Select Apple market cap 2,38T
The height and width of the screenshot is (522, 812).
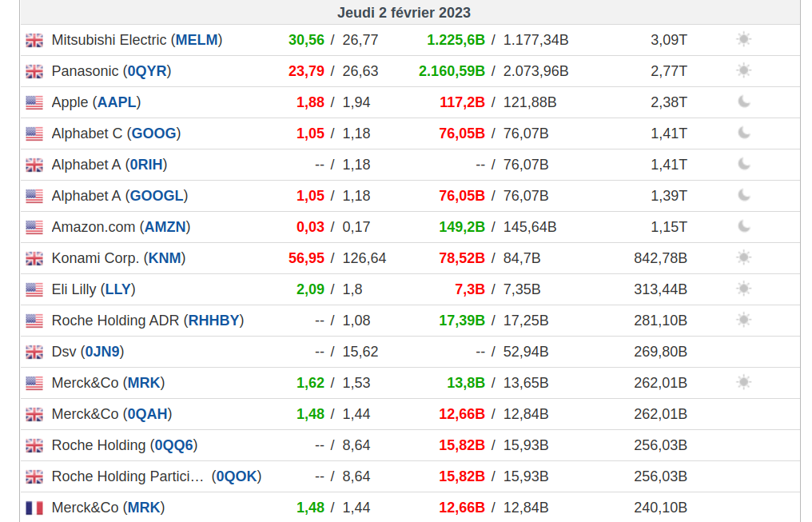click(x=669, y=102)
